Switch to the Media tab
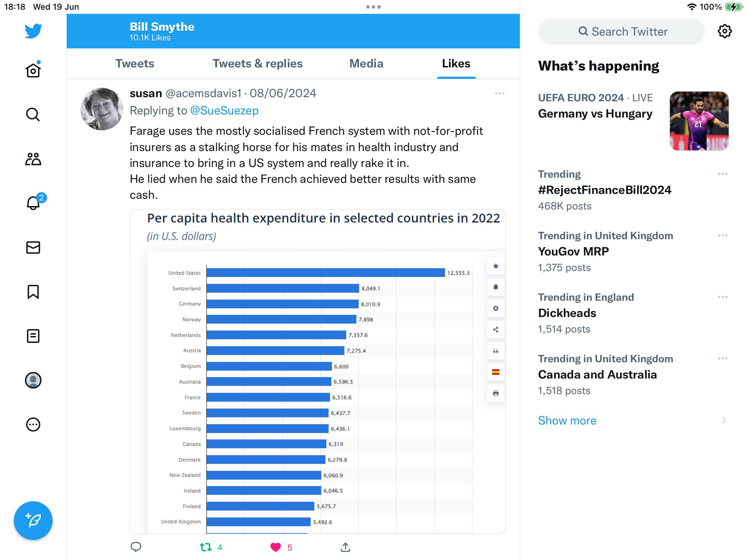Image resolution: width=747 pixels, height=560 pixels. pos(366,64)
